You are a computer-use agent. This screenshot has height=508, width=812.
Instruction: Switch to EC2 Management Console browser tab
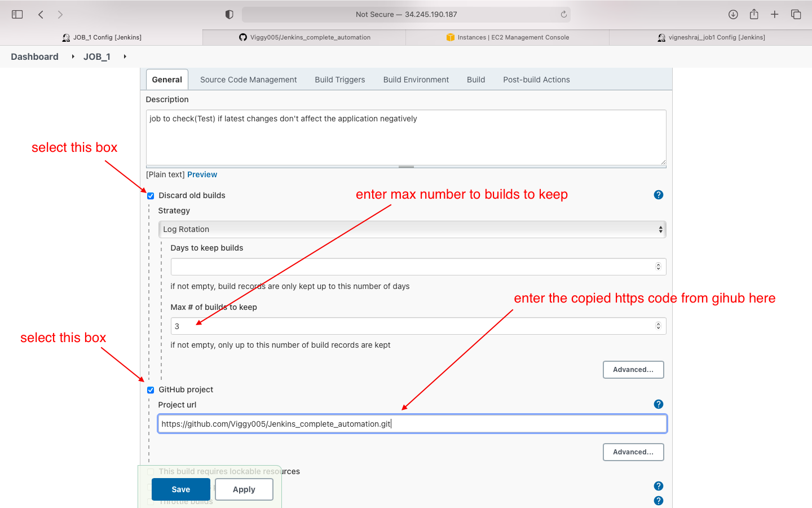(x=507, y=37)
